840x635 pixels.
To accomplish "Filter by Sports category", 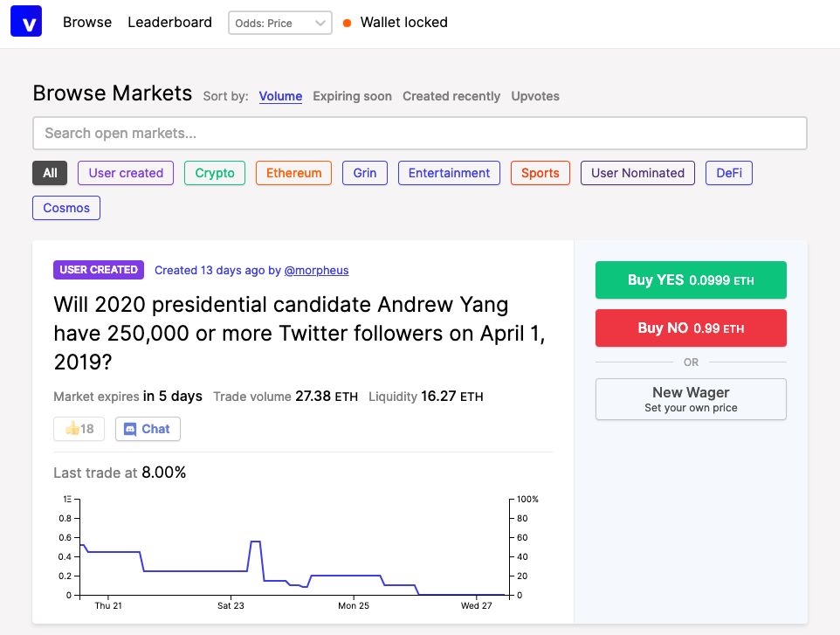I will [x=540, y=173].
